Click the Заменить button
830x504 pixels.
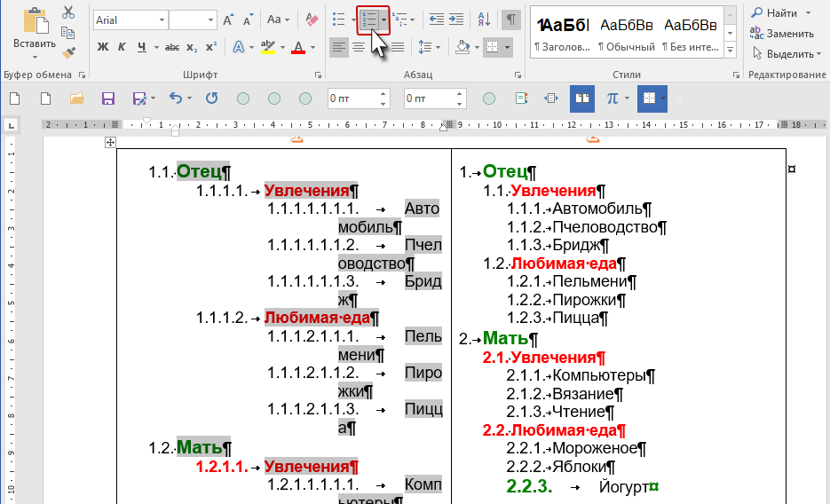(x=782, y=33)
